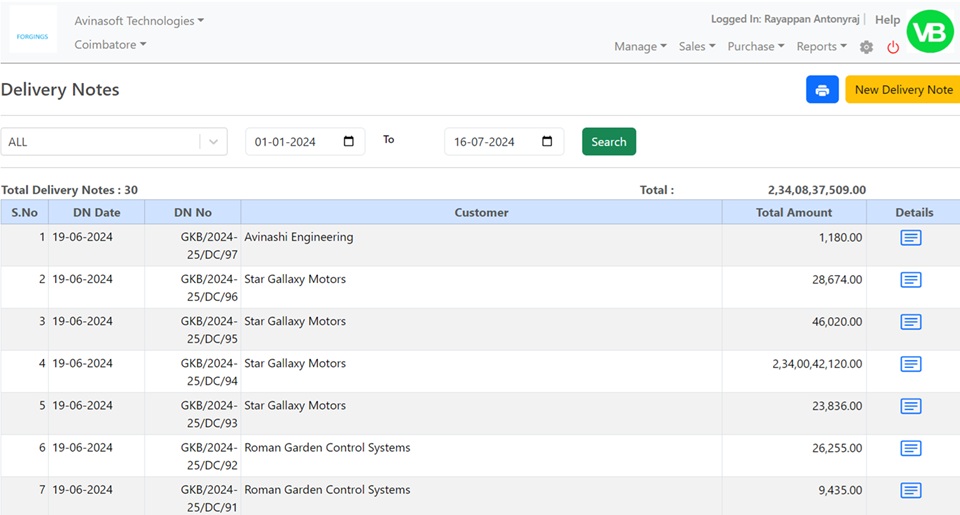Click the green VB avatar icon
The image size is (960, 515).
coord(930,32)
